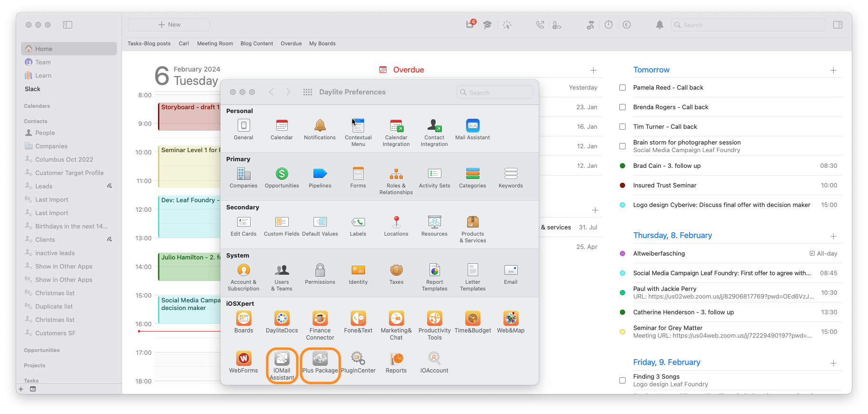
Task: Add item to Tomorrow section
Action: click(833, 70)
